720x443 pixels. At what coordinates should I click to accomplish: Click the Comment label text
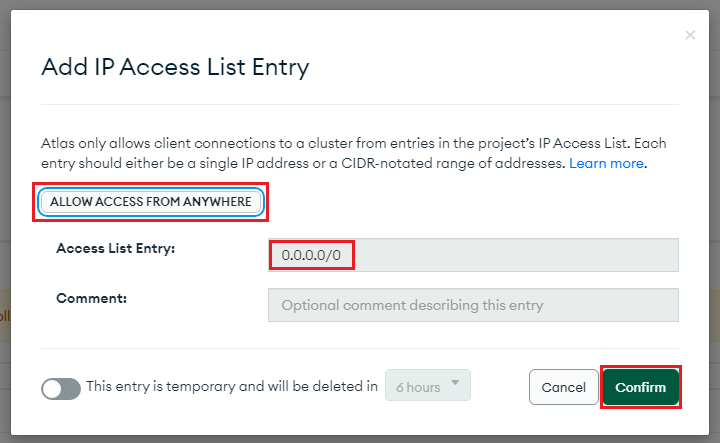[91, 298]
